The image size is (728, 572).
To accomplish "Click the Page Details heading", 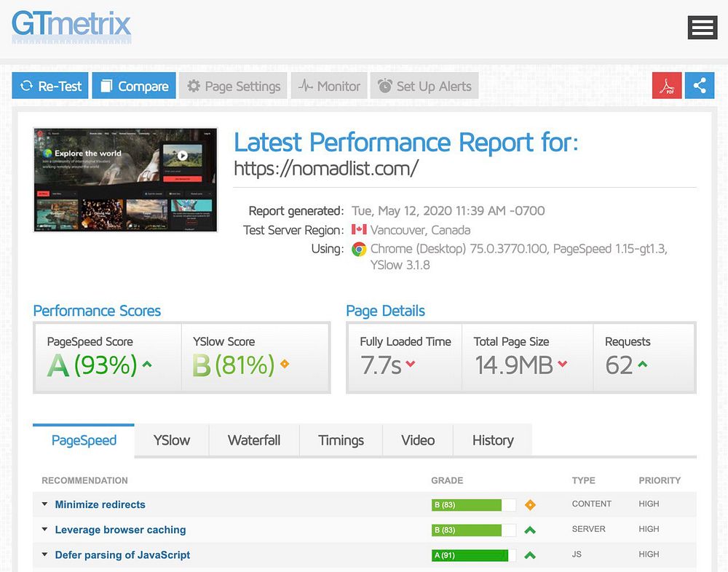I will pyautogui.click(x=385, y=311).
